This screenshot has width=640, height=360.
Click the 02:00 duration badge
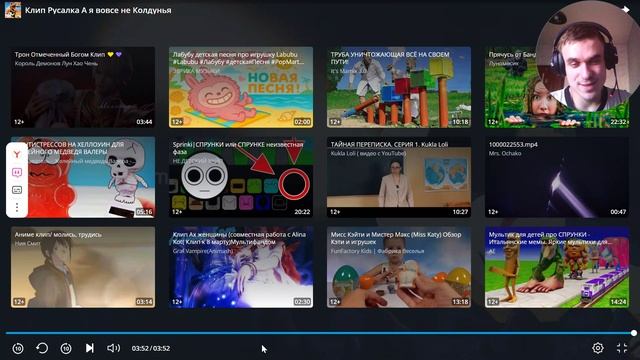[x=302, y=122]
